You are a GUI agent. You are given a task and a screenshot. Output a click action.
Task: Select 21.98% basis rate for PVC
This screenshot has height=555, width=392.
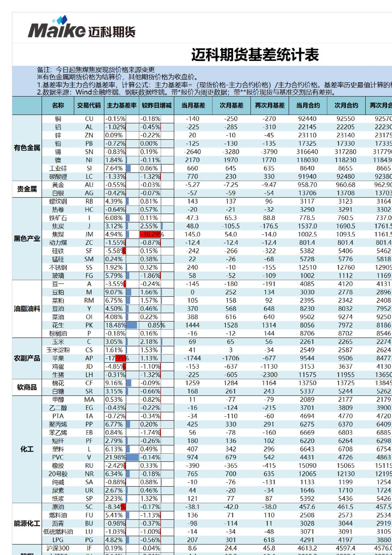pos(122,458)
